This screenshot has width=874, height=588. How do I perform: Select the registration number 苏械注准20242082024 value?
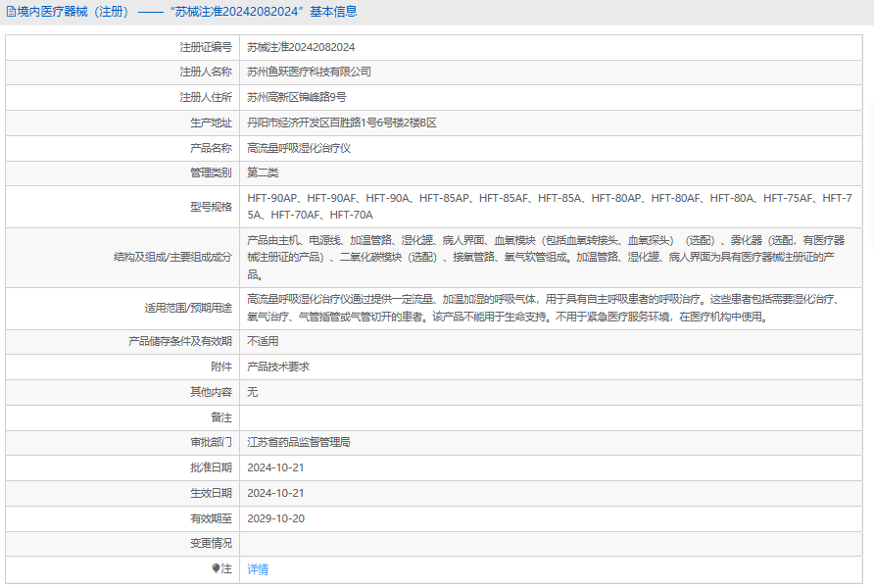point(301,47)
